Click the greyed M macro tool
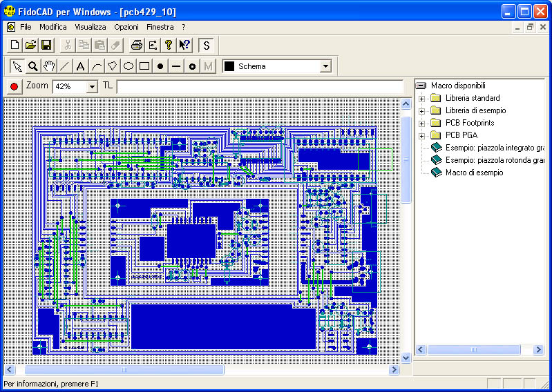The width and height of the screenshot is (552, 392). click(x=208, y=66)
